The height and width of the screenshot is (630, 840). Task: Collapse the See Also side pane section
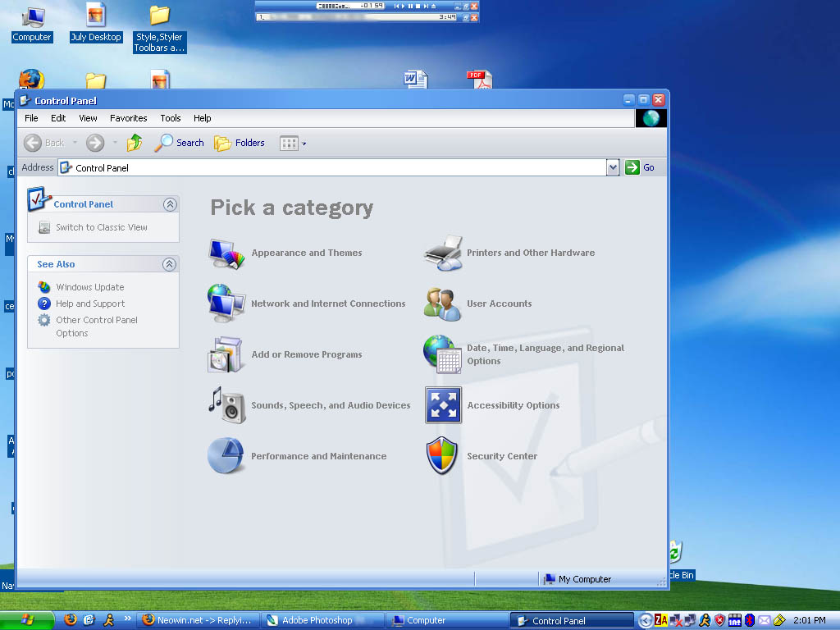click(169, 264)
